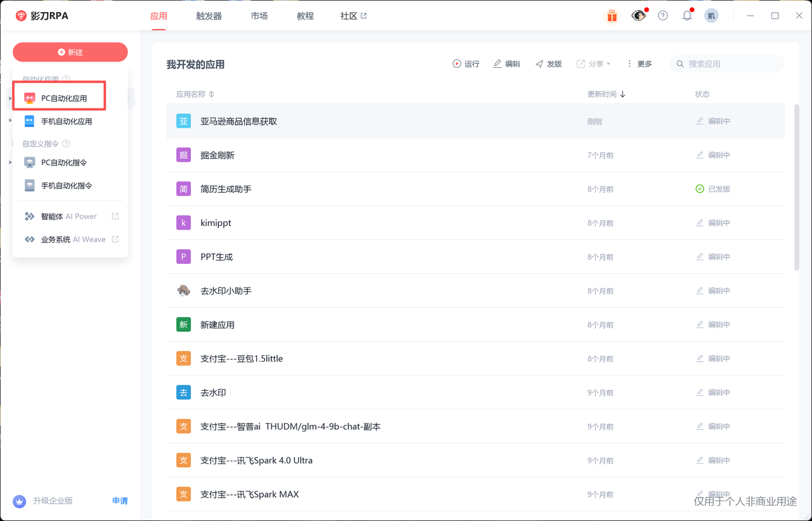Viewport: 812px width, 521px height.
Task: Click blue 亚 icon of 亚马逊商品信息获取
Action: [183, 121]
